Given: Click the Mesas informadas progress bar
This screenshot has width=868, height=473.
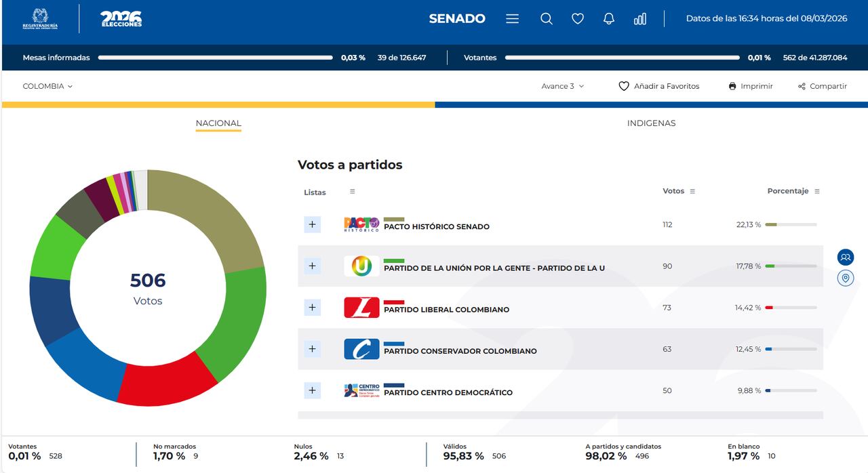Looking at the screenshot, I should point(215,58).
